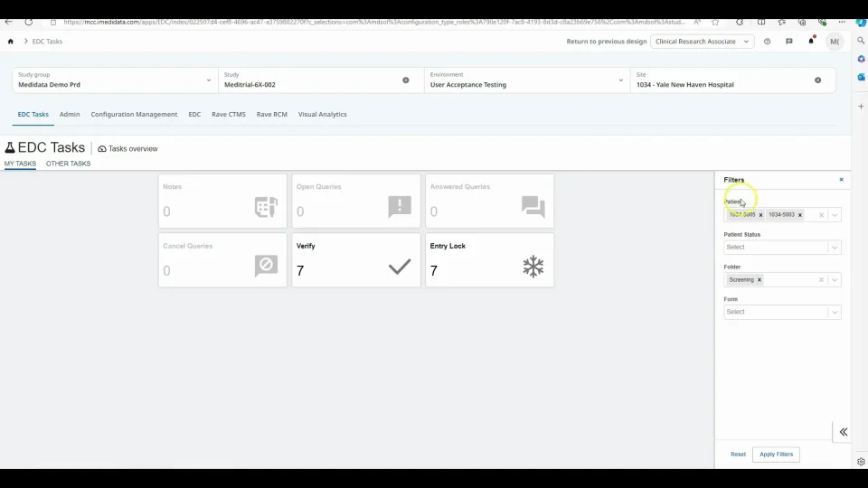Click the Tasks overview label

133,149
